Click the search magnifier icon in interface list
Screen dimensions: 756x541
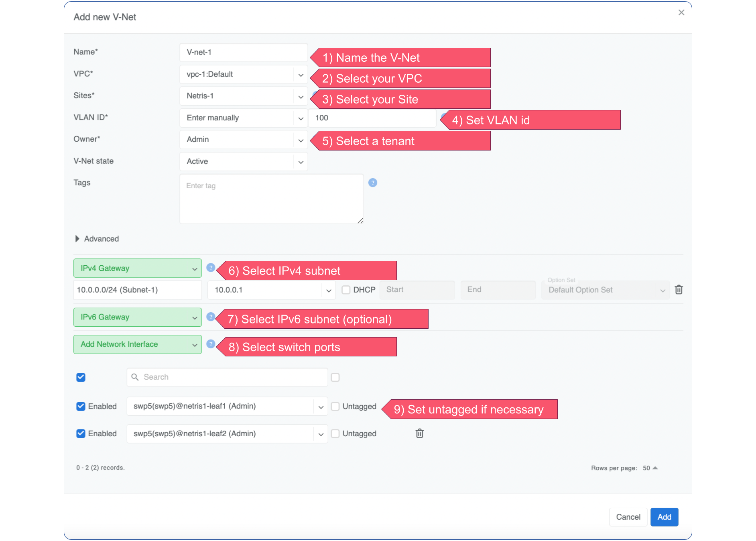click(x=135, y=377)
